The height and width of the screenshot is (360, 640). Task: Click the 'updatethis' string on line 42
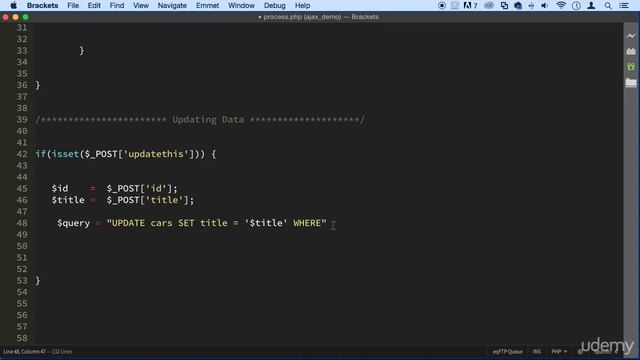(156, 154)
